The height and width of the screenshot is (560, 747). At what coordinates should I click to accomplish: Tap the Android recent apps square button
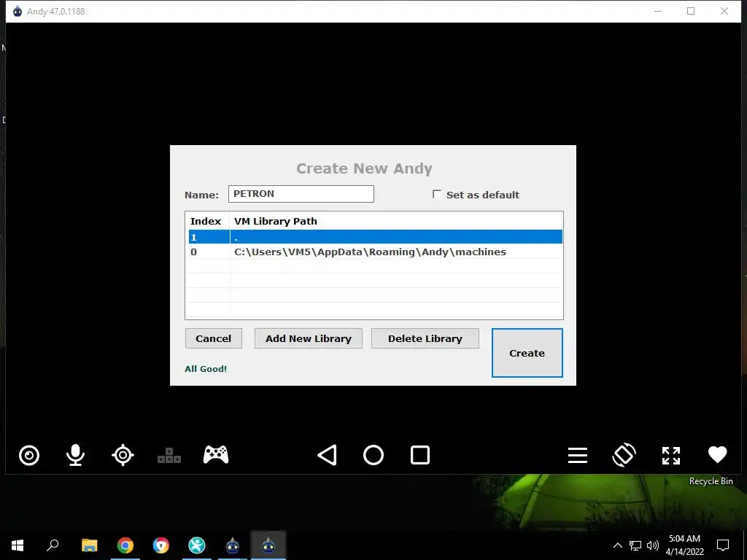coord(420,455)
